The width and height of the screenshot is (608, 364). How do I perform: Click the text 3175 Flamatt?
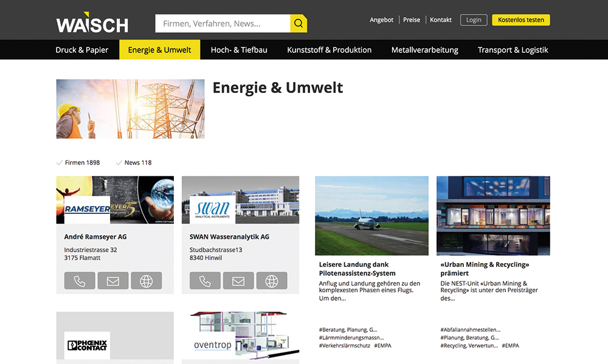click(x=82, y=258)
